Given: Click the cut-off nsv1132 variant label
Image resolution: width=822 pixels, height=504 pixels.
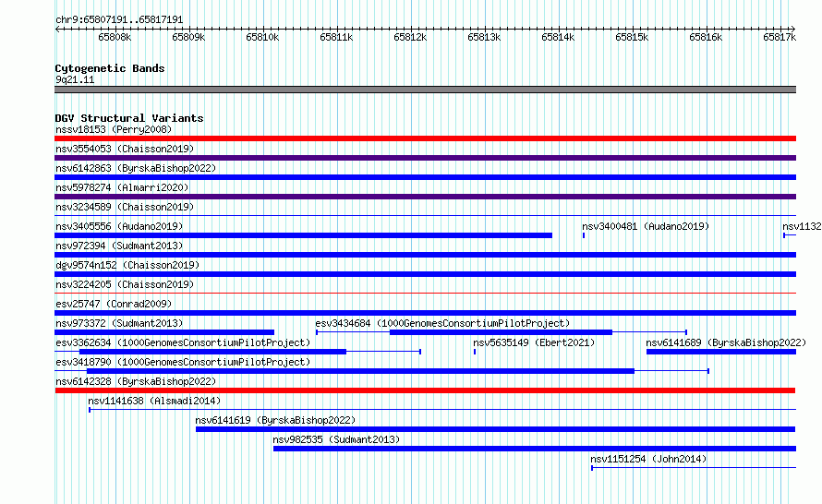Looking at the screenshot, I should [802, 226].
